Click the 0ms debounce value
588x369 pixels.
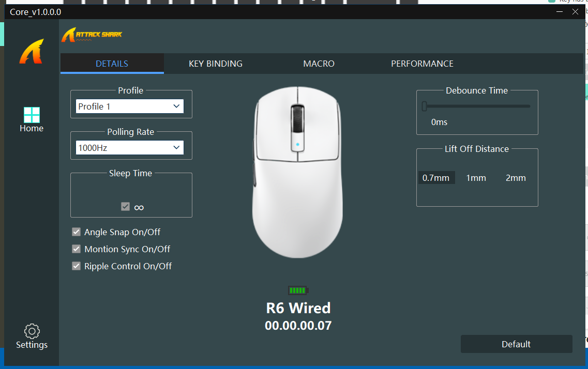pyautogui.click(x=439, y=122)
